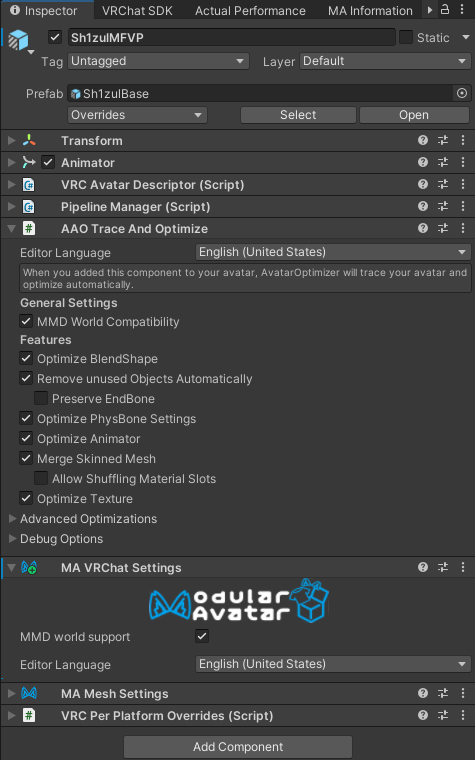The height and width of the screenshot is (760, 475).
Task: Expand the MA Mesh Settings component
Action: [12, 694]
